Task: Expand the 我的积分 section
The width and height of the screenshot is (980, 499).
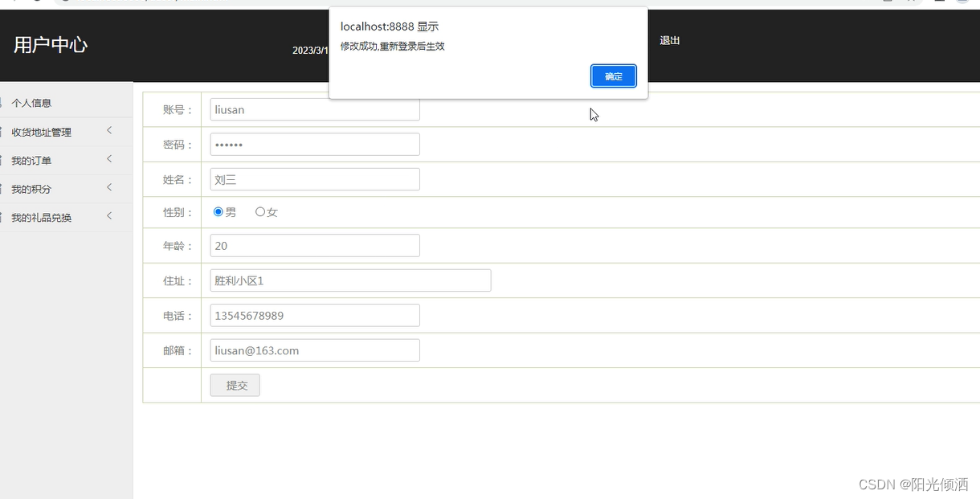Action: [x=109, y=188]
